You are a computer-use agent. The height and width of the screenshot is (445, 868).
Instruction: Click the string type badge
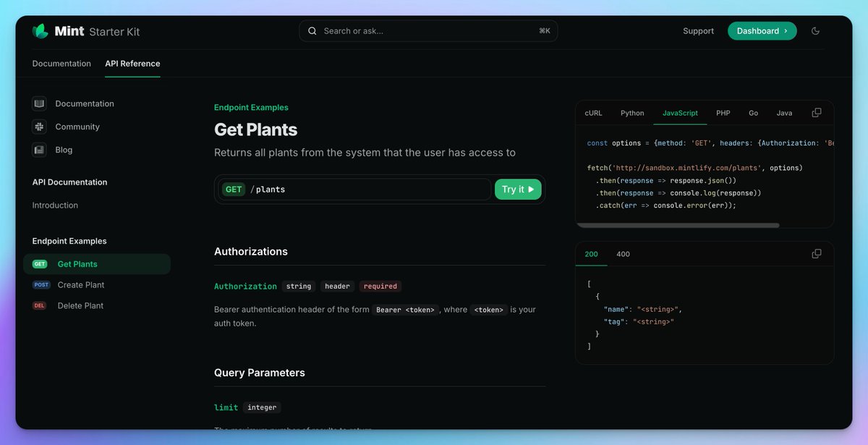pyautogui.click(x=299, y=287)
